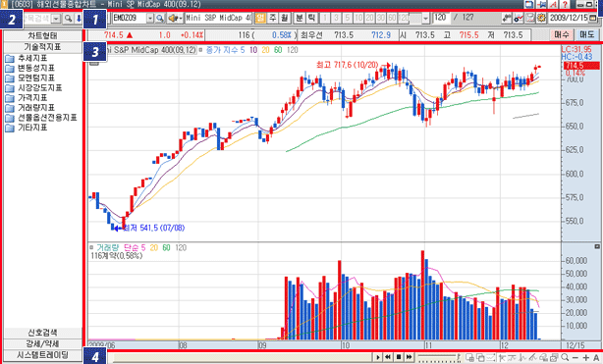Click the pin icon in title bar
Viewport: 603px width, 364px height.
tap(541, 4)
